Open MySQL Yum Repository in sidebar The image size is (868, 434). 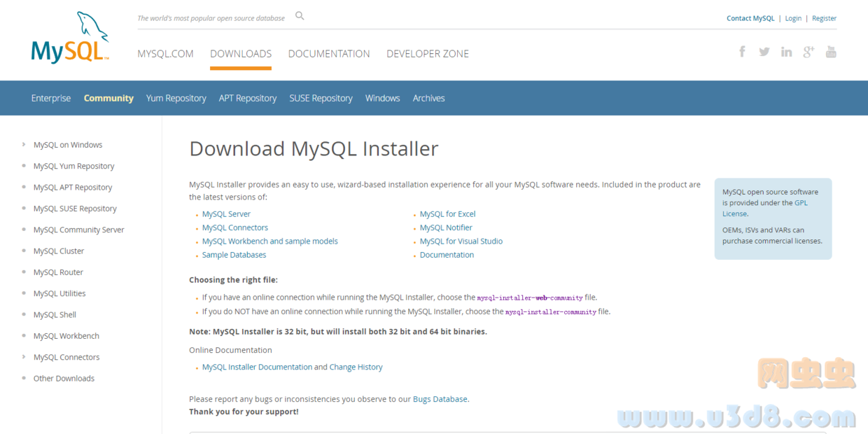tap(74, 166)
